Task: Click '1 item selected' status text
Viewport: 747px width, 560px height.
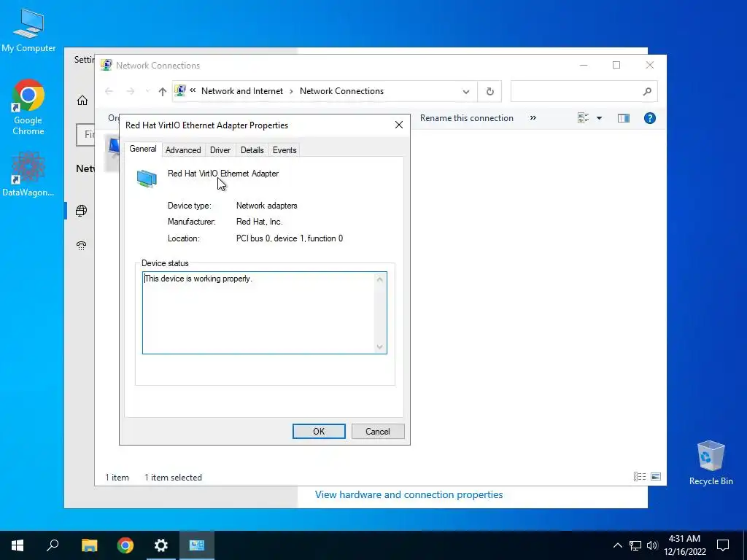Action: [174, 478]
